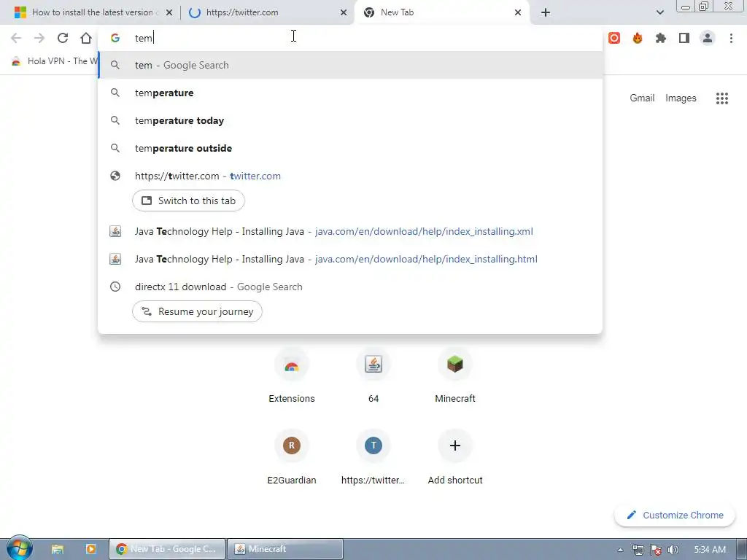The image size is (747, 560).
Task: Open the Gmail link
Action: 642,98
